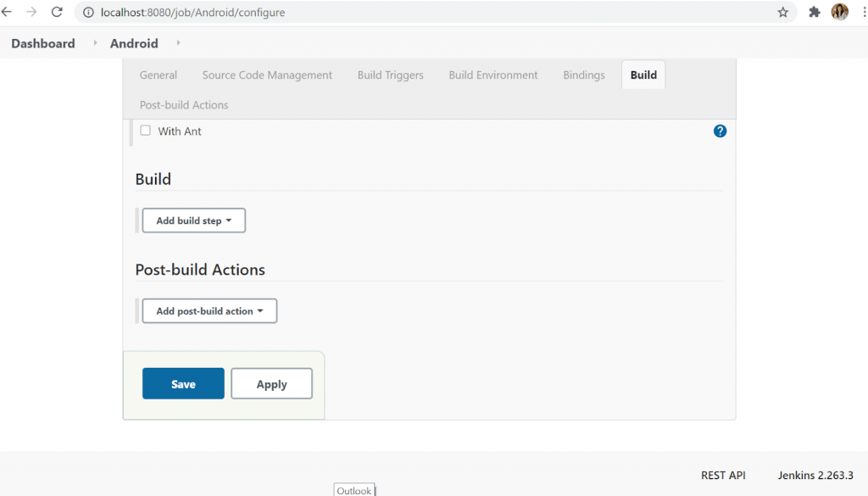Bookmark this page with star icon
Image resolution: width=868 pixels, height=496 pixels.
pyautogui.click(x=782, y=12)
